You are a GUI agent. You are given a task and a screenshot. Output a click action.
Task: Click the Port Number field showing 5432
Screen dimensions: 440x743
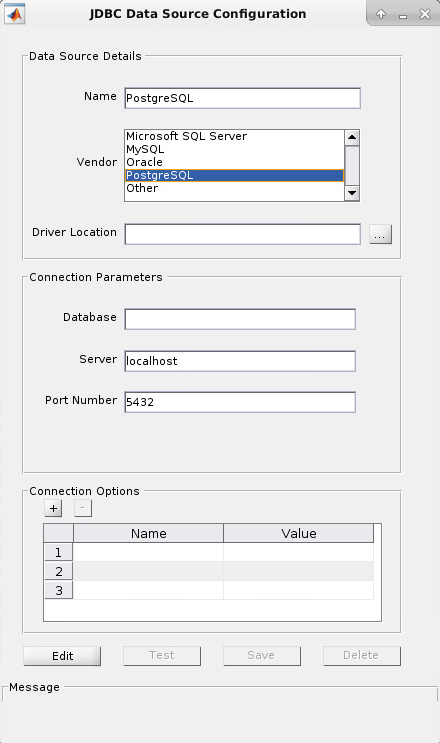pos(240,402)
